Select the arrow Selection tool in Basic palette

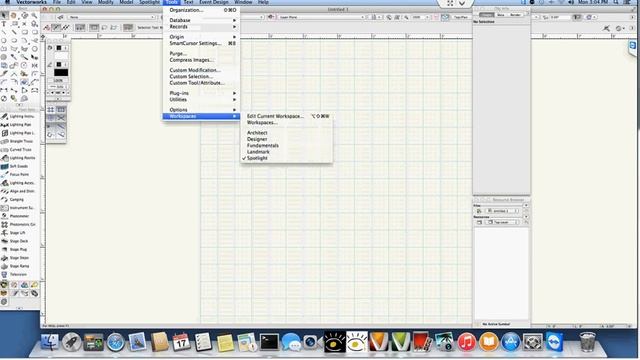[4, 16]
